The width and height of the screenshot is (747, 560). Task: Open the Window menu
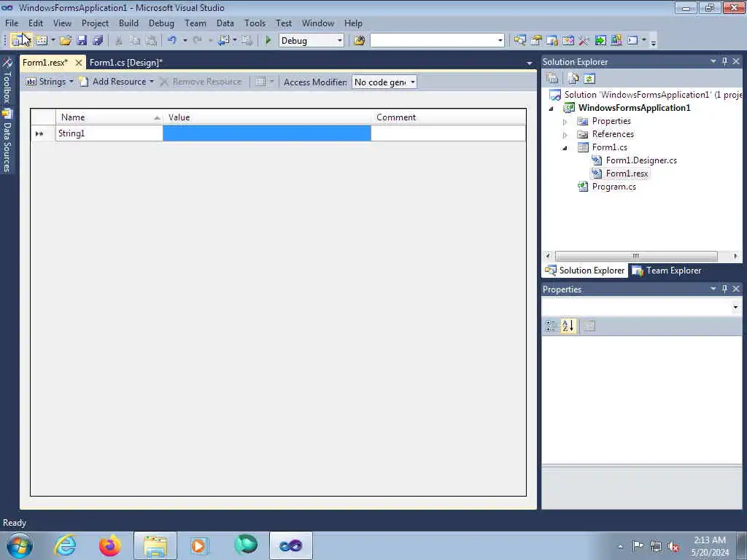pyautogui.click(x=318, y=23)
